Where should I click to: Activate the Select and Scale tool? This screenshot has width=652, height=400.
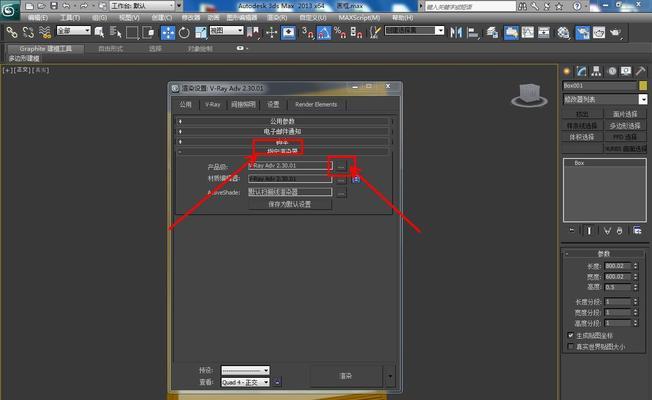(x=200, y=32)
